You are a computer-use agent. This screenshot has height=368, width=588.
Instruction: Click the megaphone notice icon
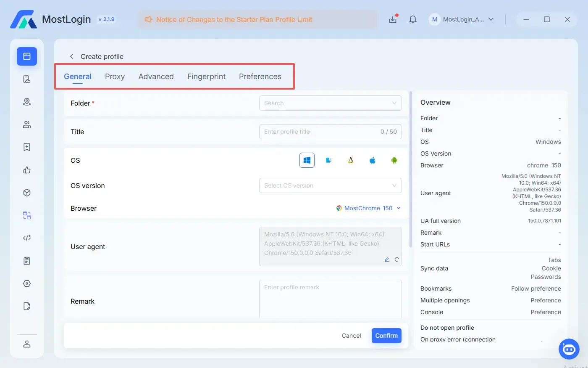click(148, 19)
